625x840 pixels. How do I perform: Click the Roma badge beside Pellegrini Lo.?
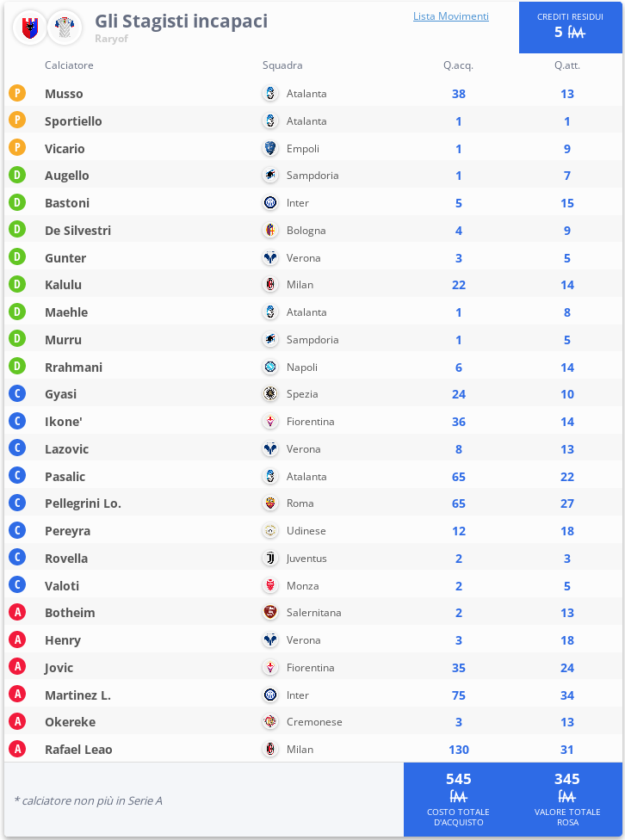click(270, 503)
